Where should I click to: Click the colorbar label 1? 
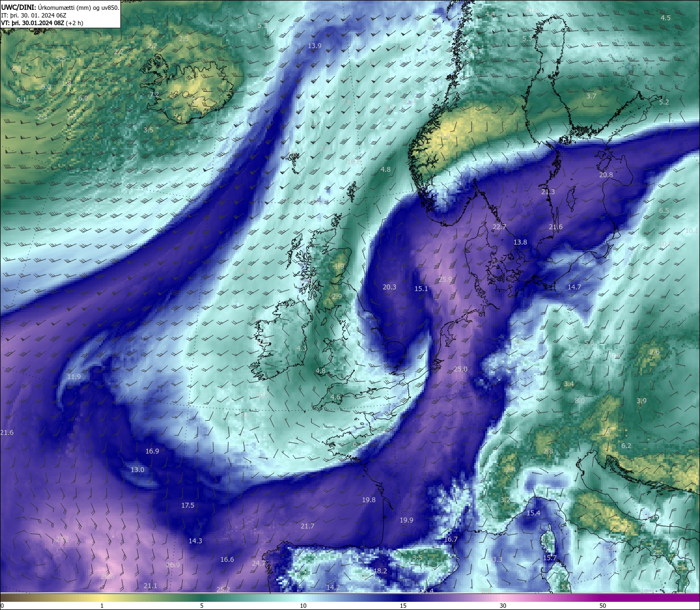coord(102,606)
